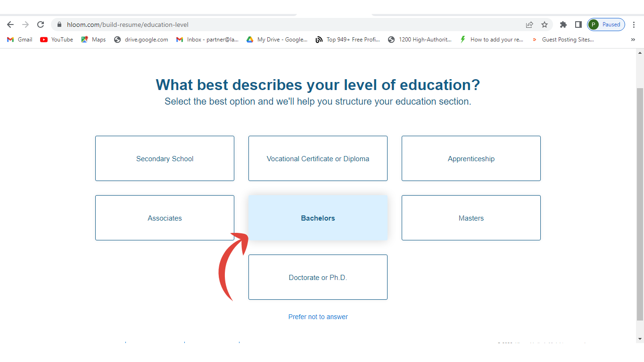Click the share page icon in address bar
This screenshot has height=362, width=644.
point(529,25)
